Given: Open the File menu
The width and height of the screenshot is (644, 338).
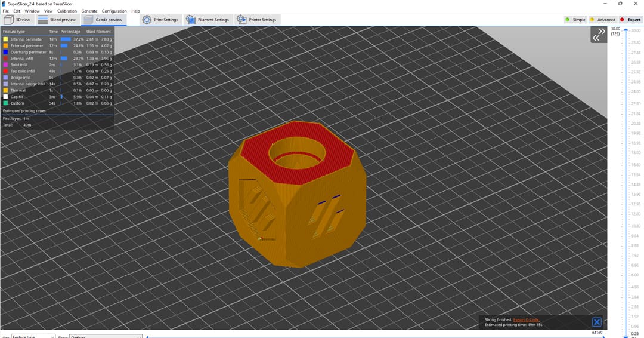Looking at the screenshot, I should (x=6, y=11).
